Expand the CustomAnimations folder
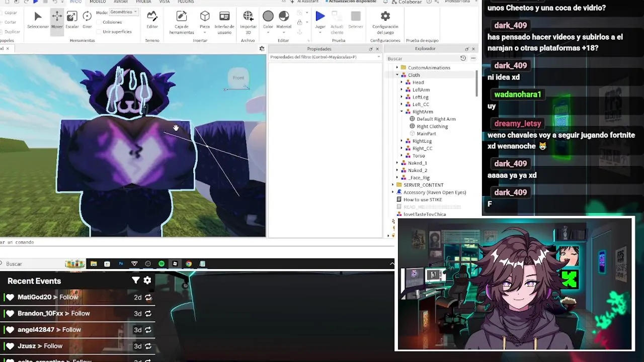644x362 pixels. point(397,67)
